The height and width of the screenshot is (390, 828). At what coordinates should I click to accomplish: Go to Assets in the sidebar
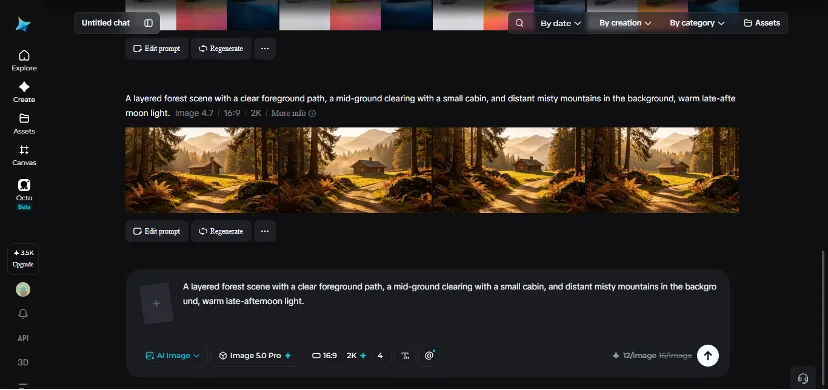[24, 123]
